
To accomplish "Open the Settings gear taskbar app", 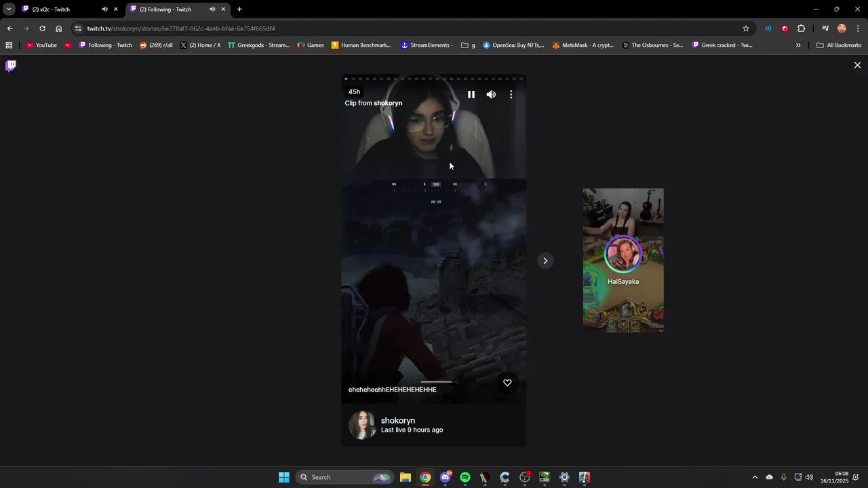I will point(564,477).
